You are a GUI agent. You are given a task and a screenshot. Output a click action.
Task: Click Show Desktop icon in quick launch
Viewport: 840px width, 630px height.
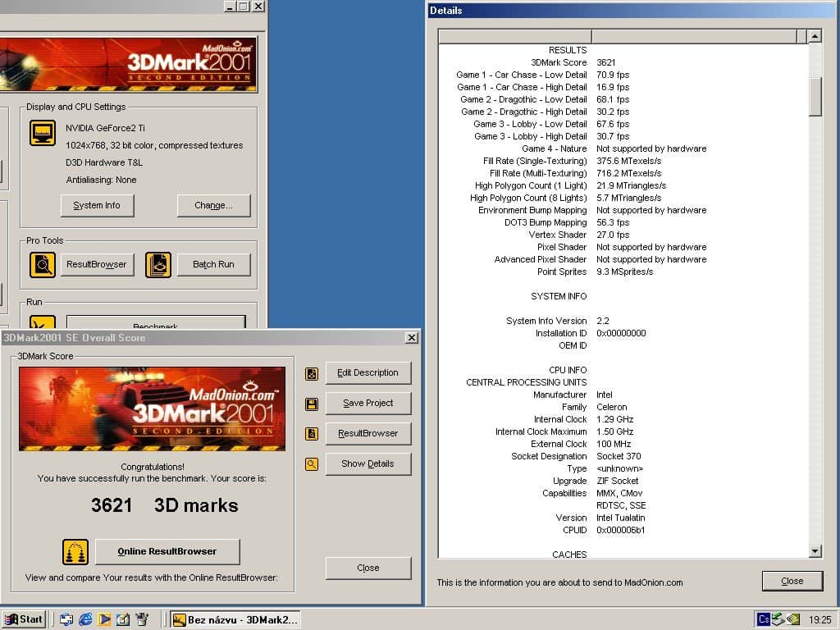[x=66, y=619]
